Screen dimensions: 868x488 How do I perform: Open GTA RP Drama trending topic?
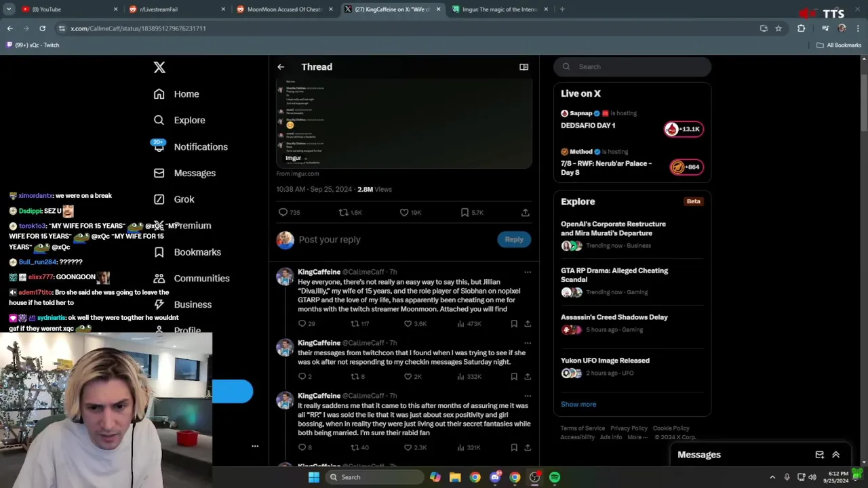[632, 281]
